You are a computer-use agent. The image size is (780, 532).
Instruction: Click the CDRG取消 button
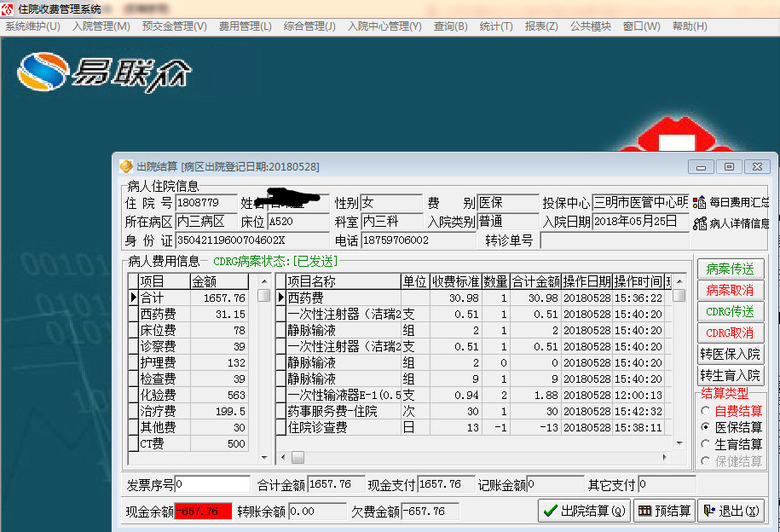pyautogui.click(x=730, y=333)
